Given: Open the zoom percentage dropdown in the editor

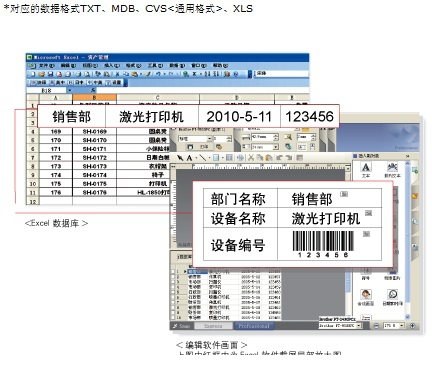Looking at the screenshot, I should 402,326.
